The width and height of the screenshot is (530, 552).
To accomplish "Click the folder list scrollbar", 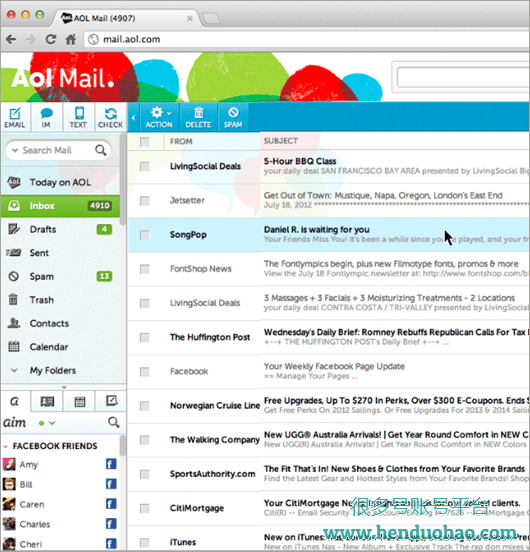I will [122, 180].
